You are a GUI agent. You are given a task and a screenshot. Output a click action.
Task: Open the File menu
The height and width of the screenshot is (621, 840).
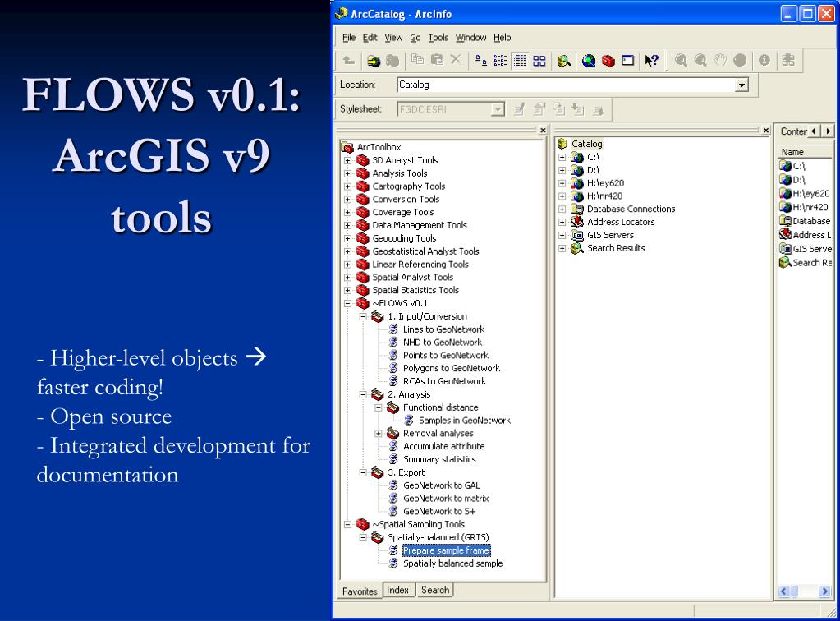click(349, 38)
